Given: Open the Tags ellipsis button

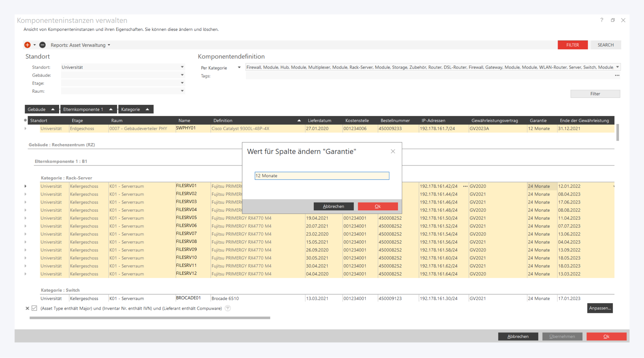Looking at the screenshot, I should 617,76.
